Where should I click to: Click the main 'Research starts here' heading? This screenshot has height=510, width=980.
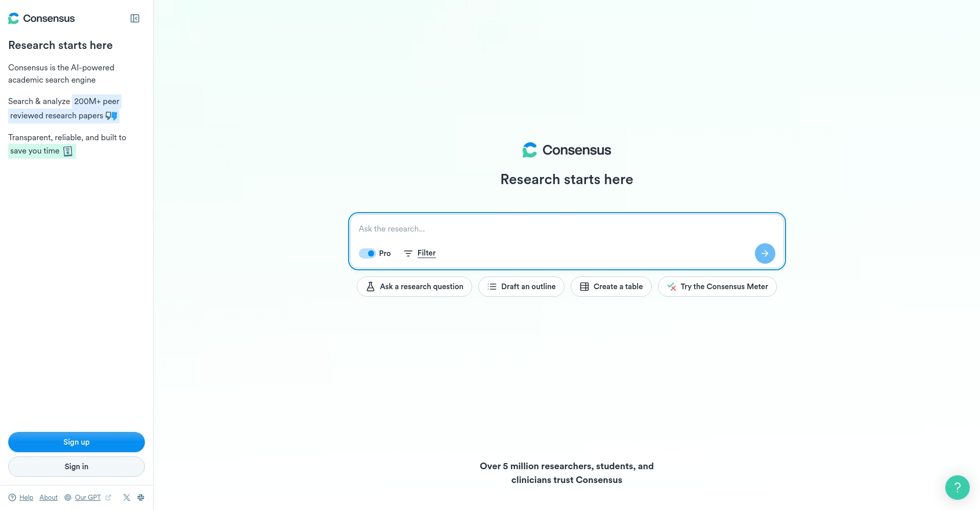(x=567, y=180)
